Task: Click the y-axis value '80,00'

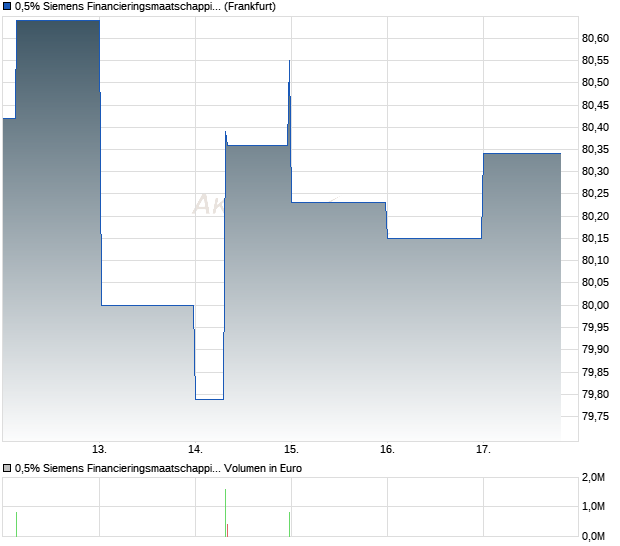Action: tap(595, 305)
